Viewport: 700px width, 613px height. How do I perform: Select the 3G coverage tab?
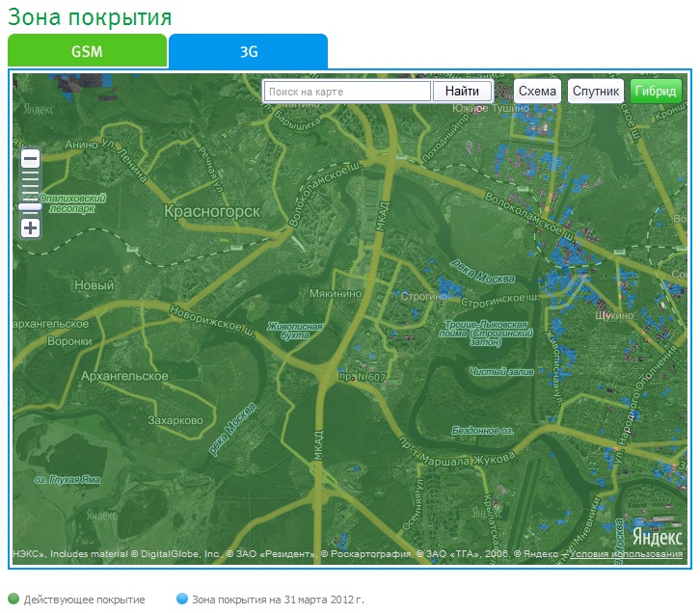[x=248, y=52]
